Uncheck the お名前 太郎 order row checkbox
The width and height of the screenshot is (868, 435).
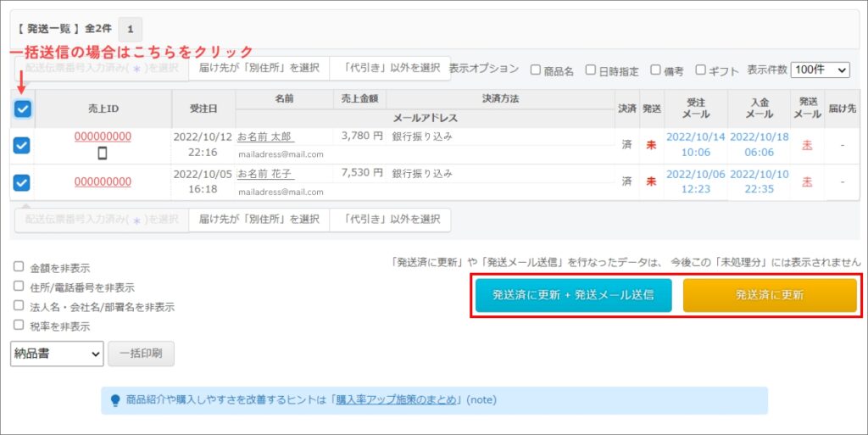[22, 145]
